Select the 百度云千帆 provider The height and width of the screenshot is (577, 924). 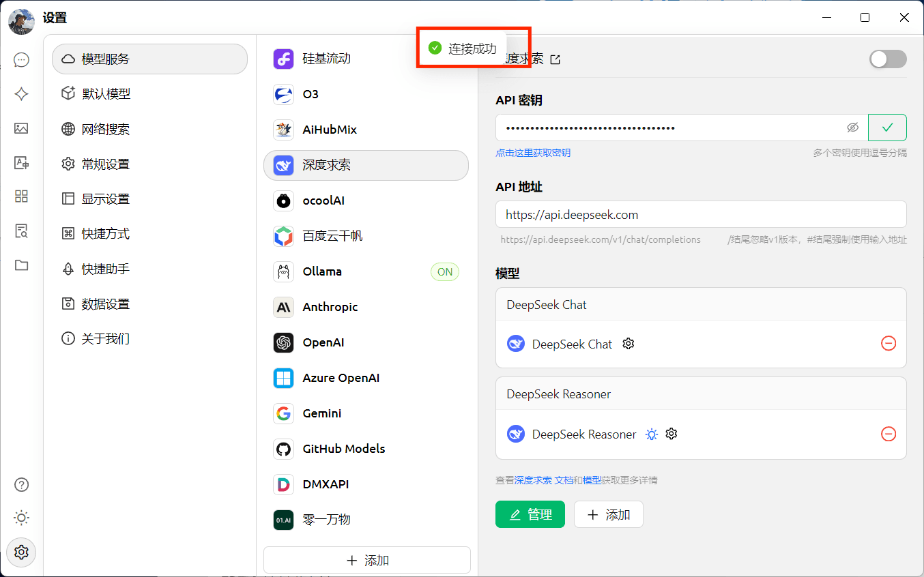[366, 236]
